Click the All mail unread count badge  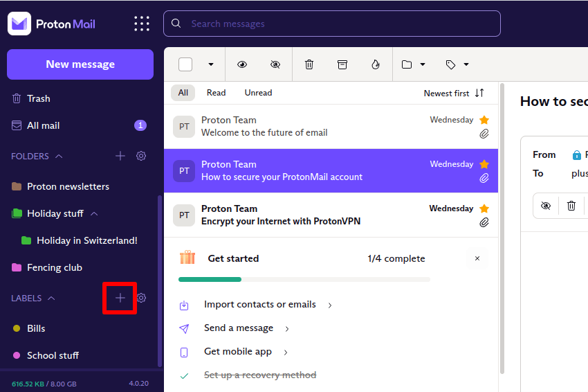140,125
